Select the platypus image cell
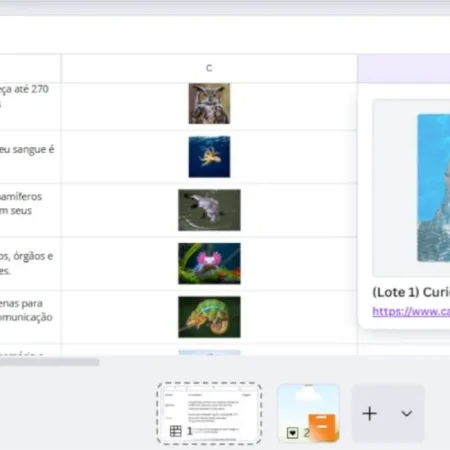450x450 pixels. click(209, 210)
